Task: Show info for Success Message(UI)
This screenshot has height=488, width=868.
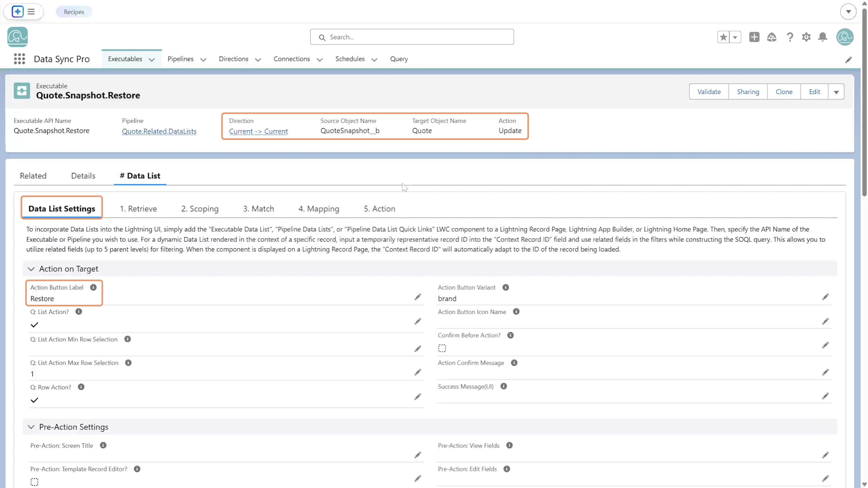Action: 503,386
